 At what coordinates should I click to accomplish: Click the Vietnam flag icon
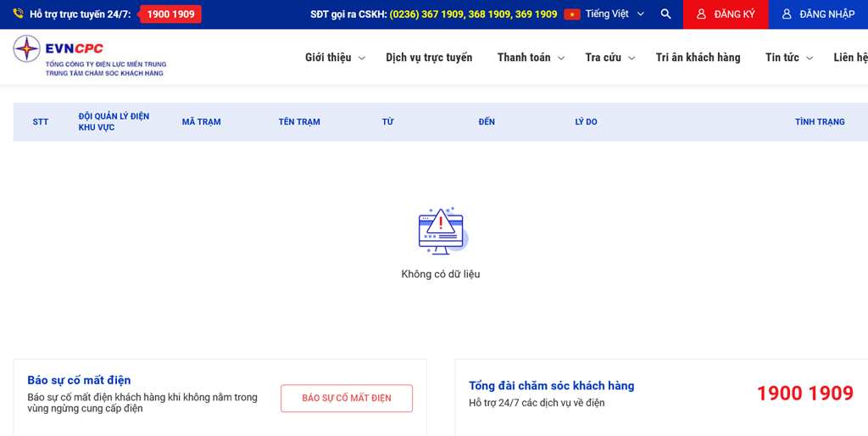(572, 14)
